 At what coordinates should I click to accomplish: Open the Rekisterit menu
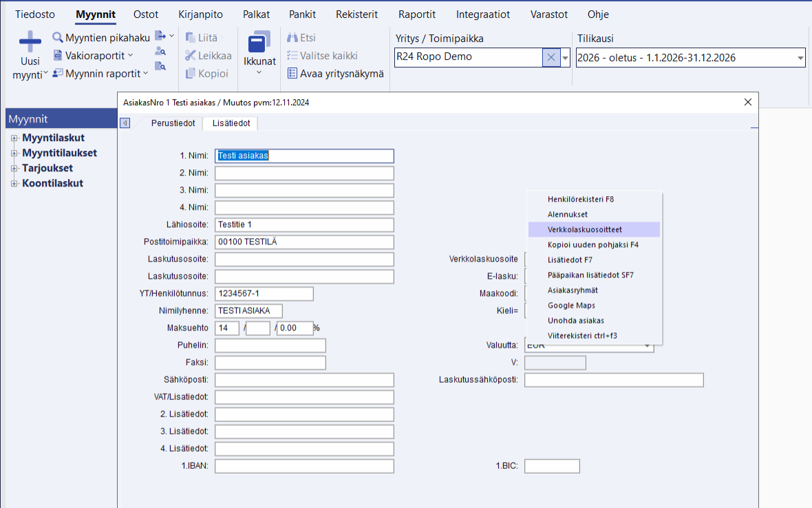point(357,14)
